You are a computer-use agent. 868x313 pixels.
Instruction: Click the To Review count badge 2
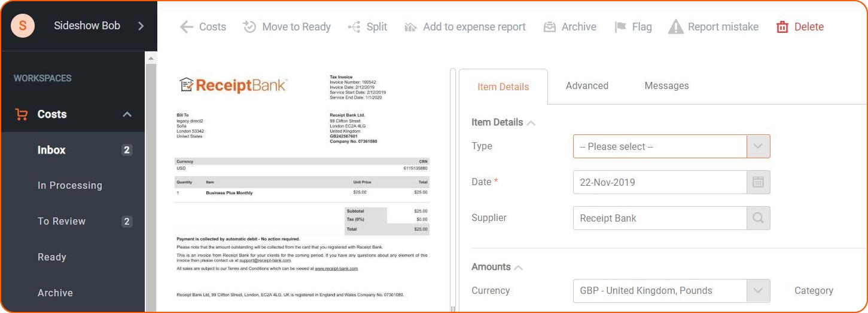127,222
